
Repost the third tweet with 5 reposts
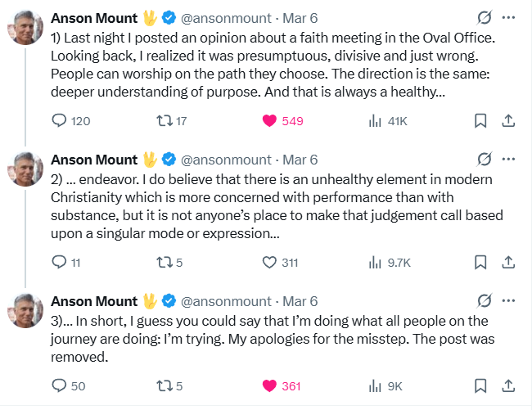click(164, 385)
